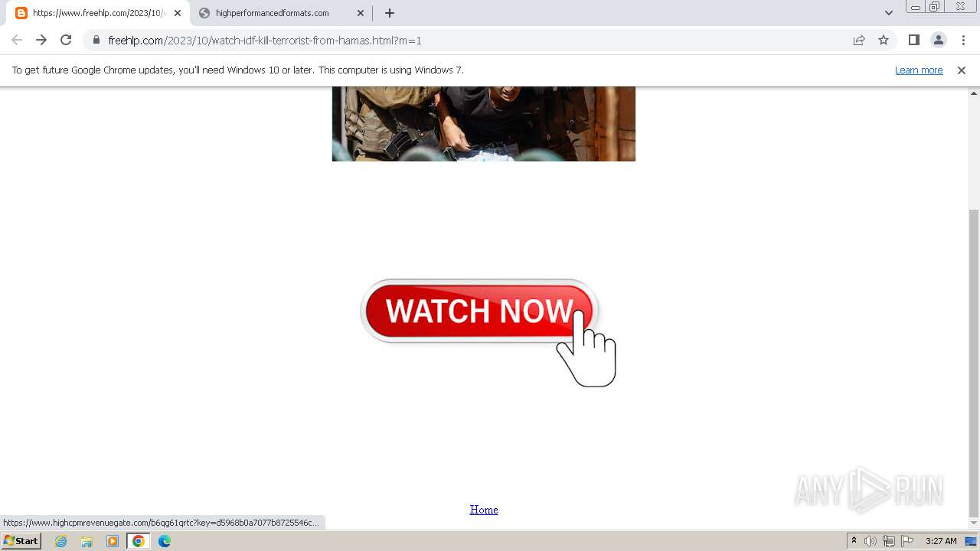Open the Learn more link
Image resolution: width=980 pixels, height=551 pixels.
[x=919, y=70]
